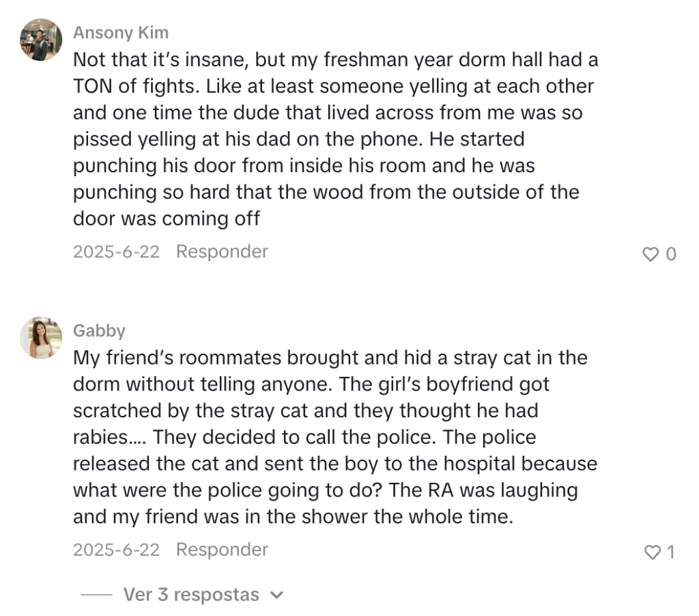This screenshot has width=699, height=616.
Task: Reply to Ansony Kim's comment via Responder
Action: click(222, 251)
